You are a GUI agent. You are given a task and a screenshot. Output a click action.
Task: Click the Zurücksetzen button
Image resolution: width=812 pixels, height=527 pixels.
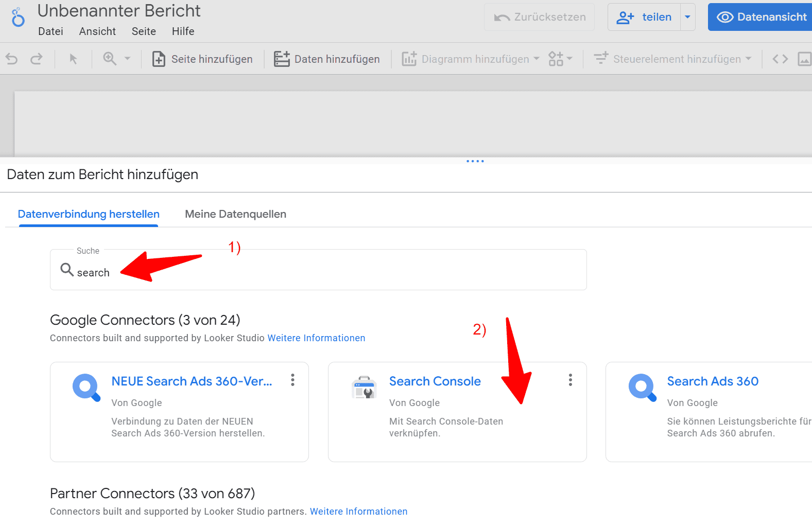tap(539, 17)
